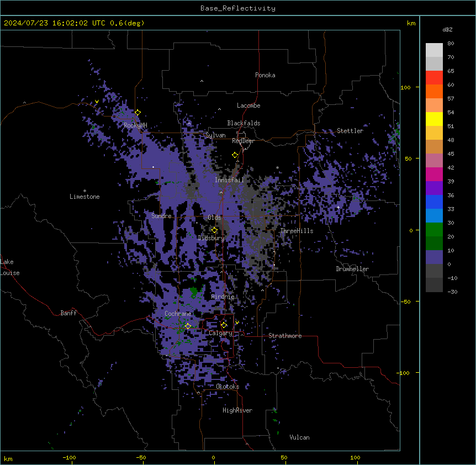This screenshot has height=465, width=476.
Task: Select the yellow diamond marker below Cochrane
Action: point(188,326)
